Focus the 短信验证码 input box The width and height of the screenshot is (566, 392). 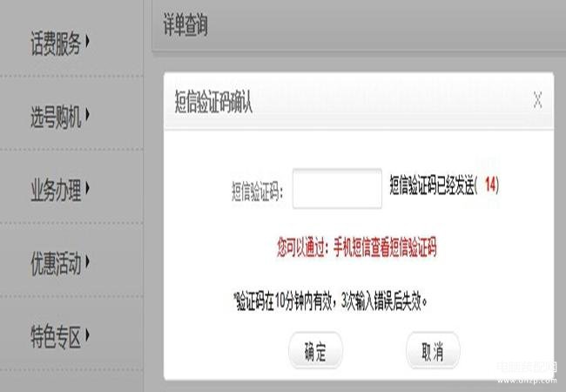click(x=337, y=188)
